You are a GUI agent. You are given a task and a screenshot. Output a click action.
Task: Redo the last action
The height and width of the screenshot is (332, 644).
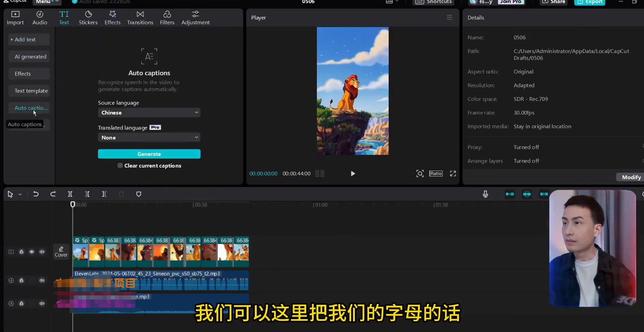pos(53,194)
